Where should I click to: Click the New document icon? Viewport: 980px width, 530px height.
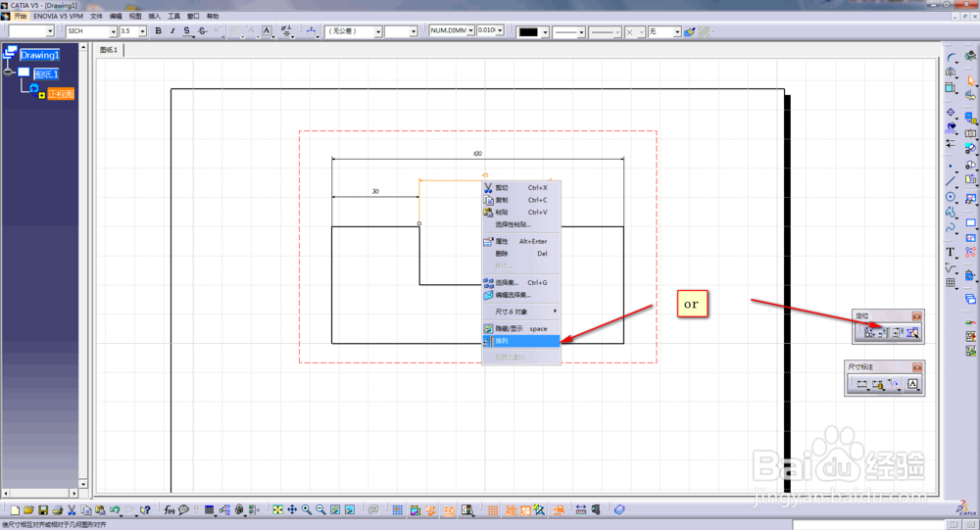pos(15,510)
